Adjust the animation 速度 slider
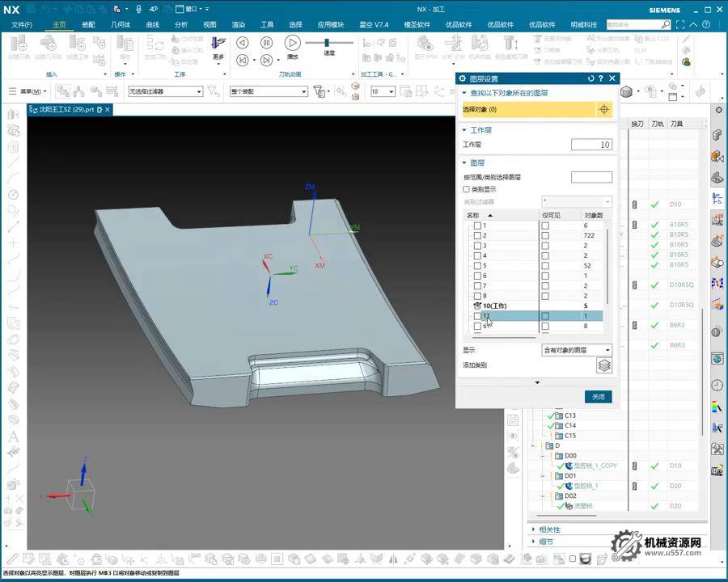This screenshot has width=728, height=582. (x=327, y=43)
